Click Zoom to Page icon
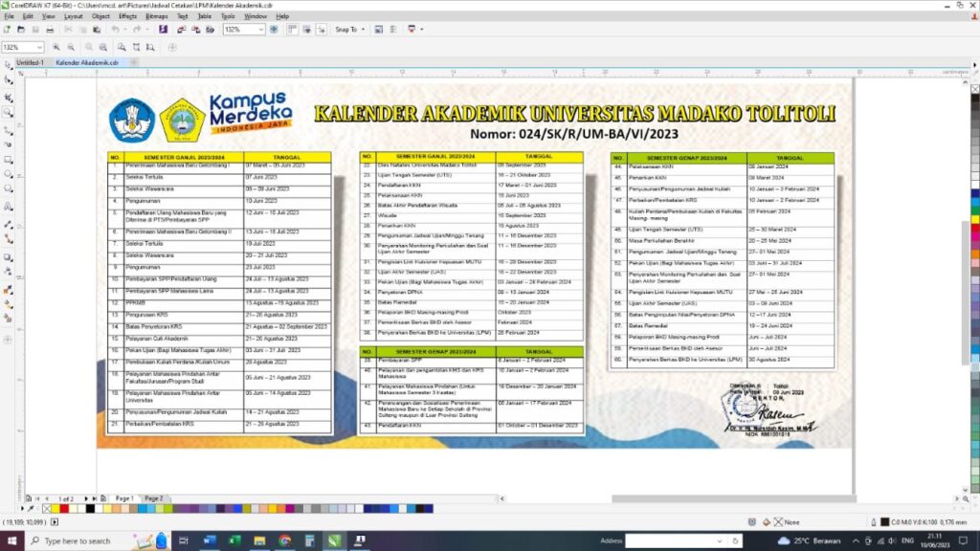The image size is (980, 551). coord(122,47)
